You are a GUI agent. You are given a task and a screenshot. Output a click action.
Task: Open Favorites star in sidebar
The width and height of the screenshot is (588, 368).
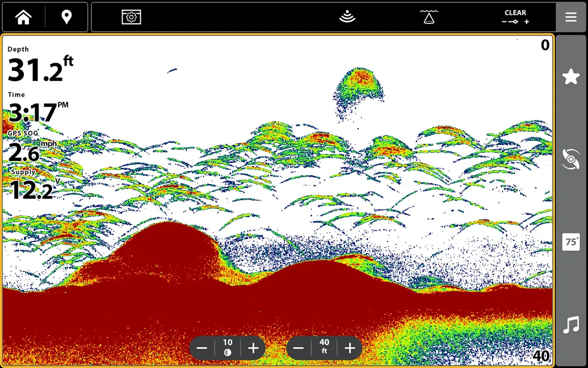click(x=571, y=77)
